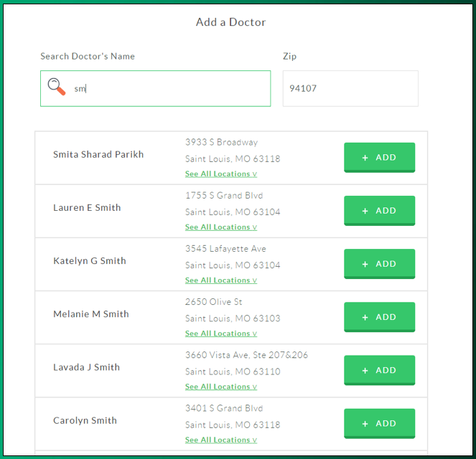
Task: Add Melanie M Smith as doctor
Action: click(x=379, y=316)
